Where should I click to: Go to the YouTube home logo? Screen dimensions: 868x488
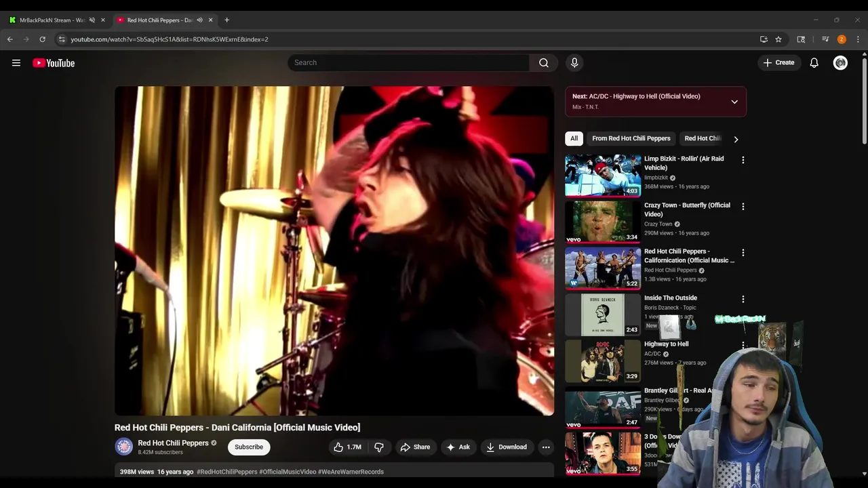coord(54,63)
